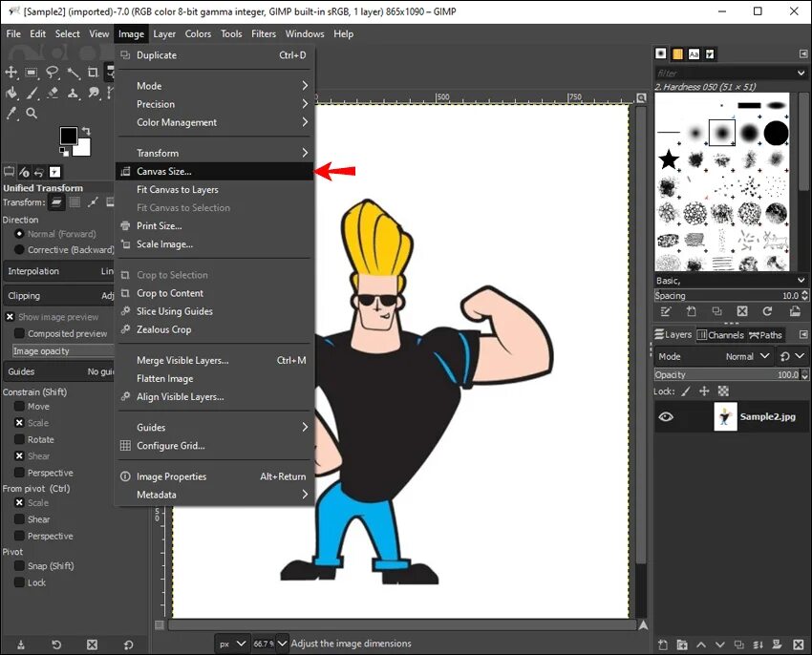This screenshot has width=812, height=655.
Task: Enable Constrain Move checkbox
Action: (19, 406)
